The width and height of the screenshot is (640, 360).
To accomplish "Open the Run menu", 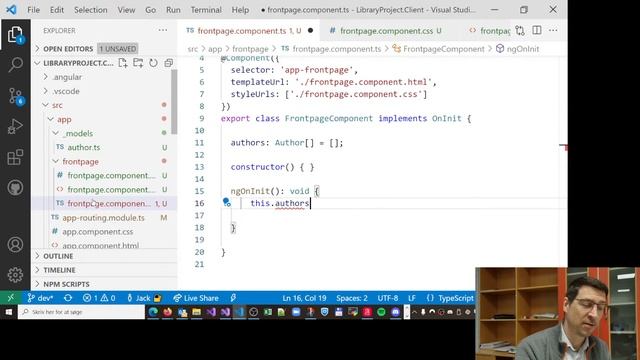I will (173, 10).
